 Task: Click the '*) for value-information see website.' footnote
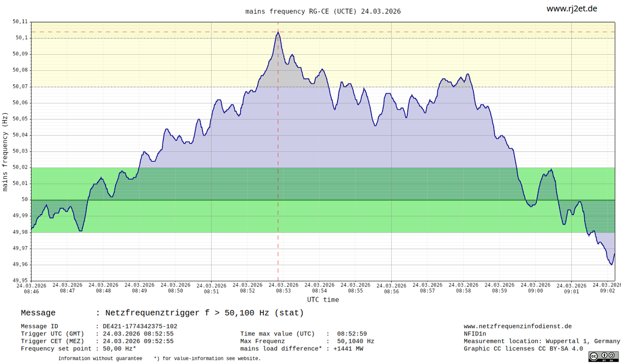(208, 358)
